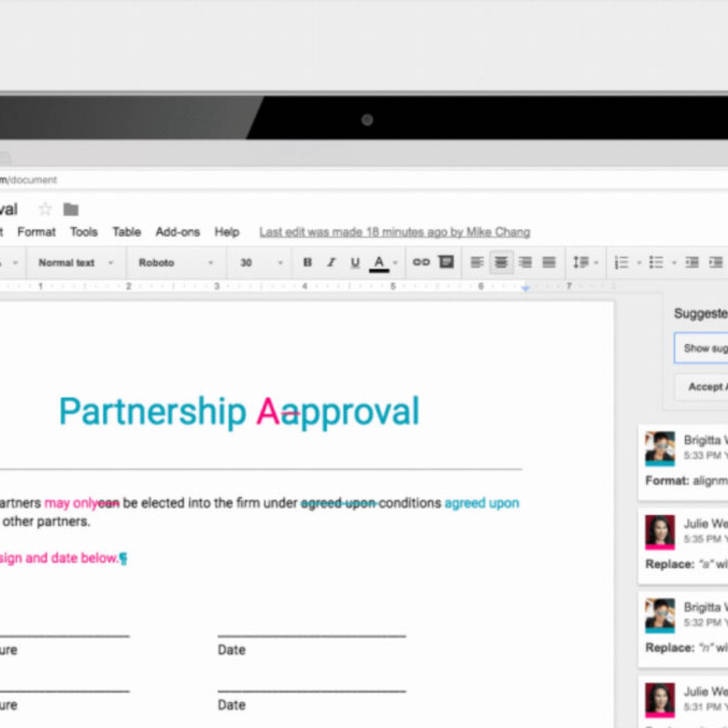Image resolution: width=728 pixels, height=728 pixels.
Task: Left align the text
Action: tap(477, 263)
